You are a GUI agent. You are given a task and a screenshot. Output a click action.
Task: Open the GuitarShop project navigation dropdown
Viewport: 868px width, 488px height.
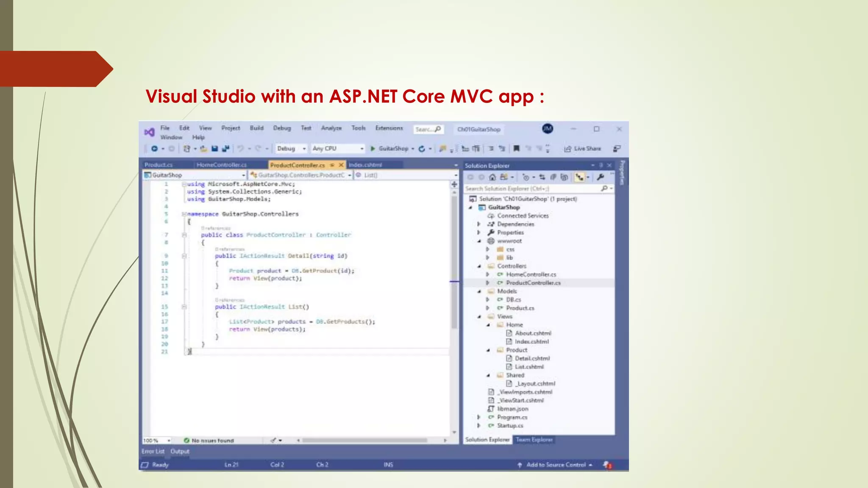click(x=195, y=175)
